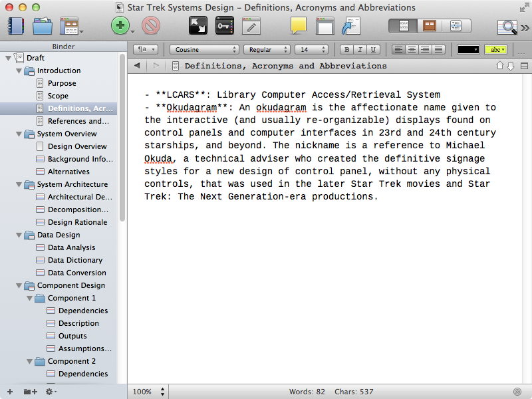Switch to corkboard view mode
532x399 pixels.
tap(430, 26)
